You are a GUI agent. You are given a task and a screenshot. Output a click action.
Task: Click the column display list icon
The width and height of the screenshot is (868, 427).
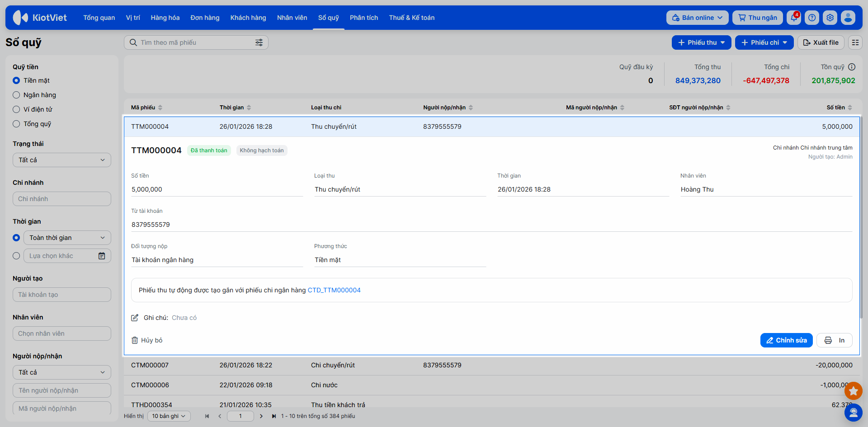click(855, 42)
